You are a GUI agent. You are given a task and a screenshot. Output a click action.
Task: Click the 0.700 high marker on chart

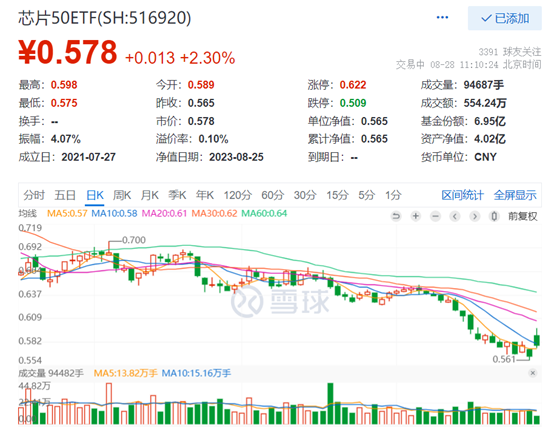134,240
